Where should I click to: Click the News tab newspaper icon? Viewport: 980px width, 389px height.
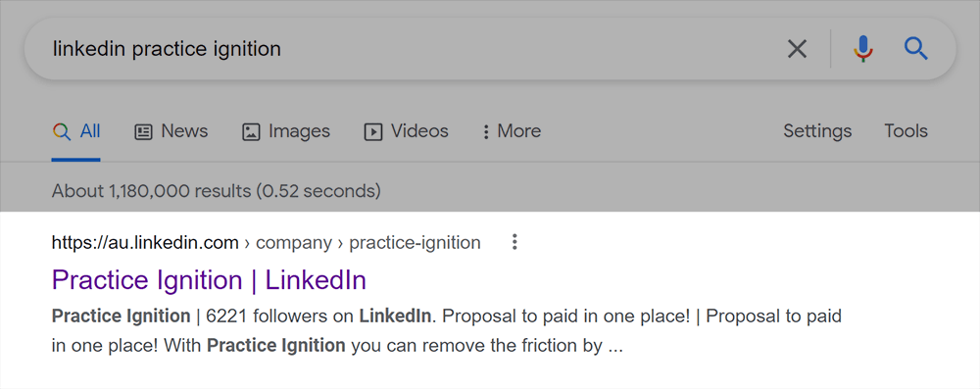144,132
